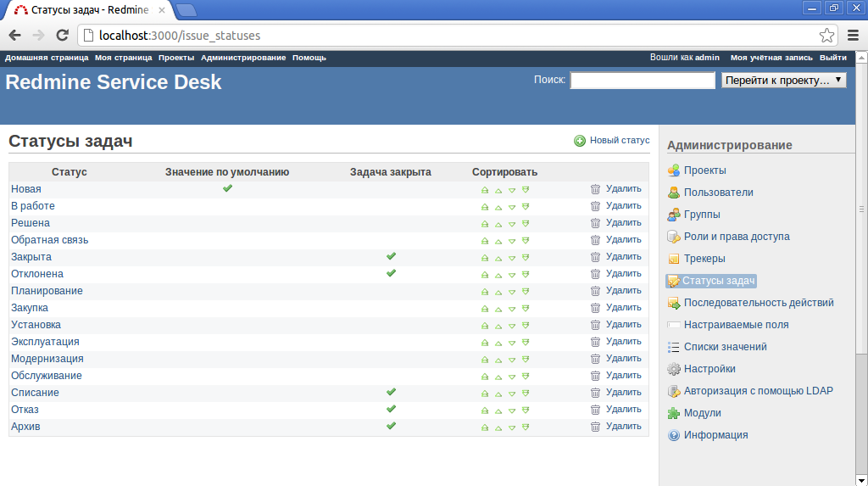Click trash icon in 'Новая' row
The width and height of the screenshot is (868, 486).
coord(595,189)
